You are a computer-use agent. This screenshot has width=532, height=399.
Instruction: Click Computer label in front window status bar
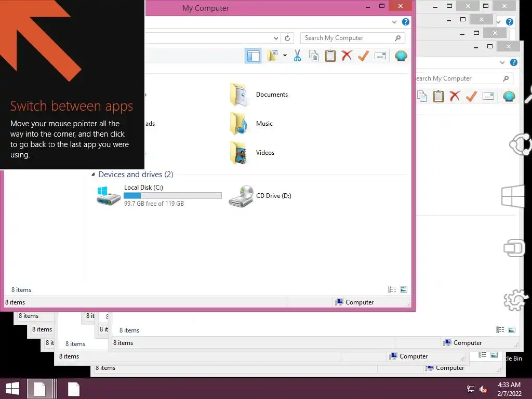[360, 302]
